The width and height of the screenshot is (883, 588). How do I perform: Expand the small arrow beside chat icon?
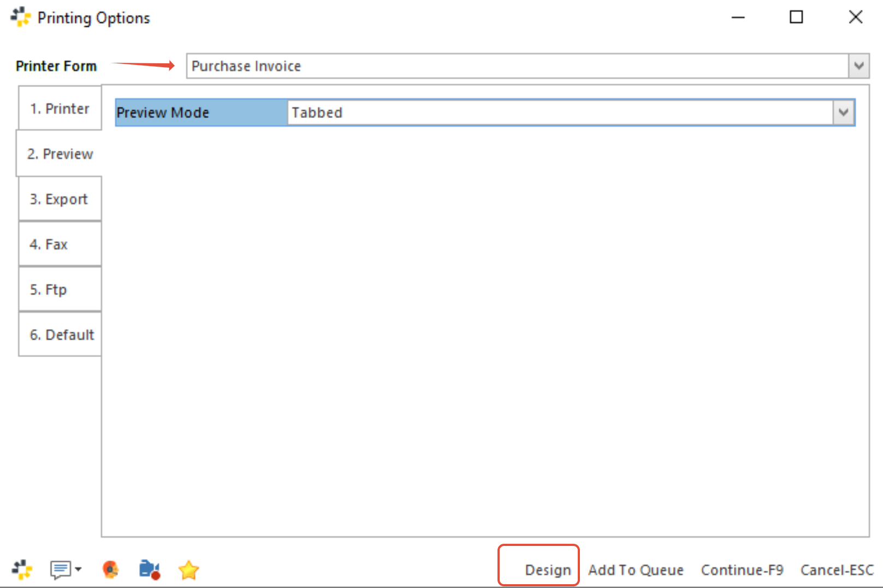(x=79, y=569)
